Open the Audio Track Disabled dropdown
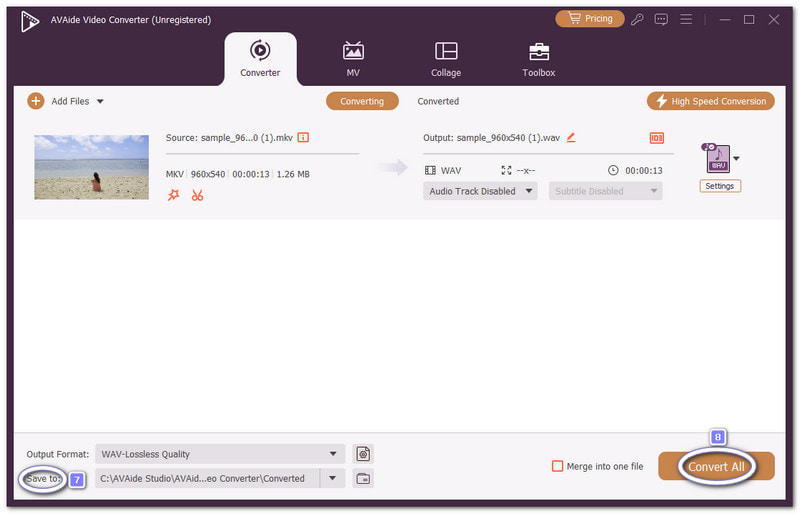The width and height of the screenshot is (800, 514). tap(480, 191)
